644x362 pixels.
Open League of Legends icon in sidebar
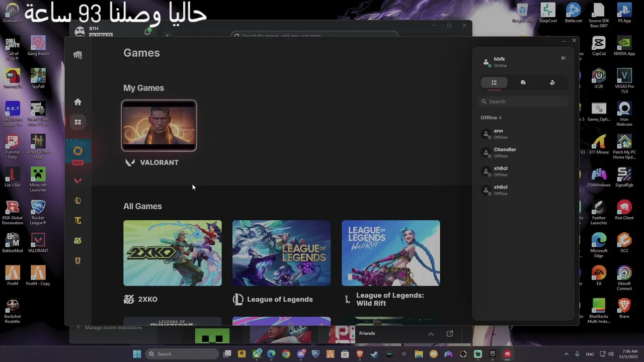pos(77,201)
